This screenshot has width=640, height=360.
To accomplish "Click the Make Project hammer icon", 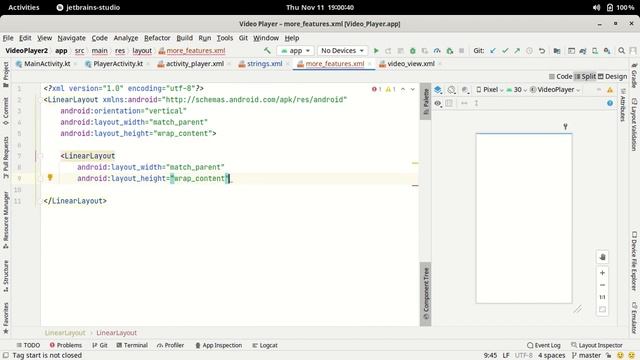I will [267, 51].
